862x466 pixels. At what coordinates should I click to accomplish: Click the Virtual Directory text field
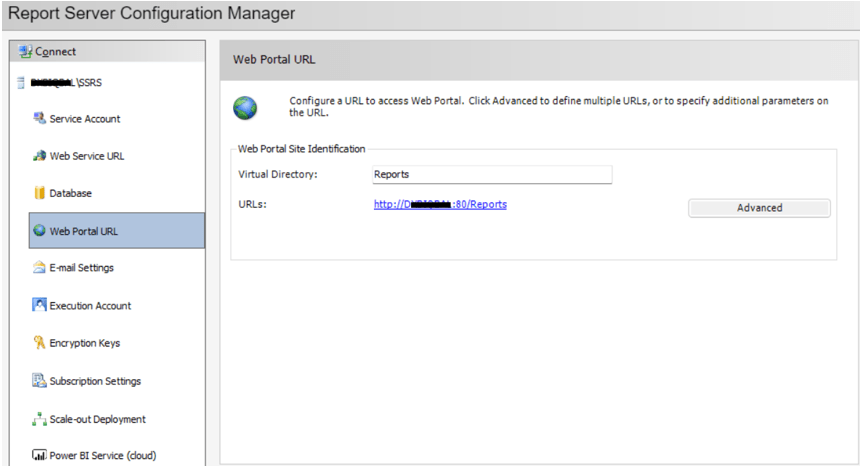point(490,174)
